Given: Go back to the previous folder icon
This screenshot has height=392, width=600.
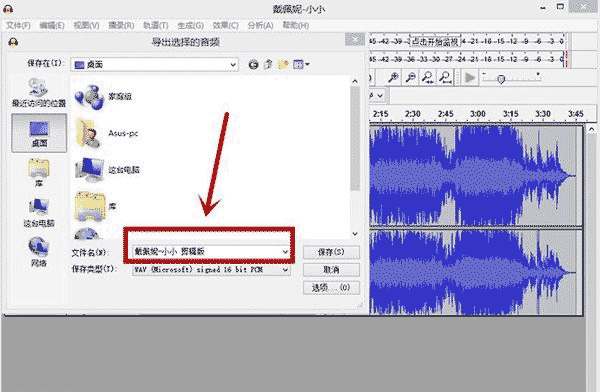Looking at the screenshot, I should coord(253,65).
